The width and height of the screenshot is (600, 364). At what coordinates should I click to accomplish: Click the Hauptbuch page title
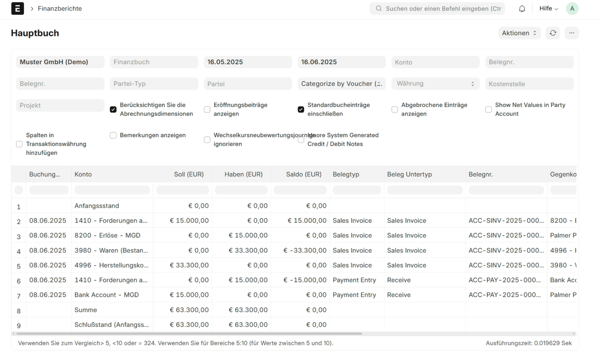35,33
